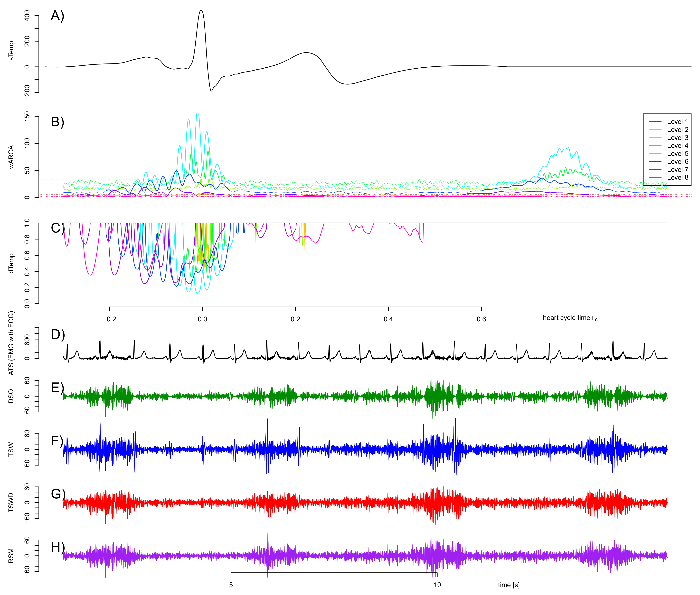Click the Level 8 magenta legend line
The image size is (700, 595).
(655, 177)
